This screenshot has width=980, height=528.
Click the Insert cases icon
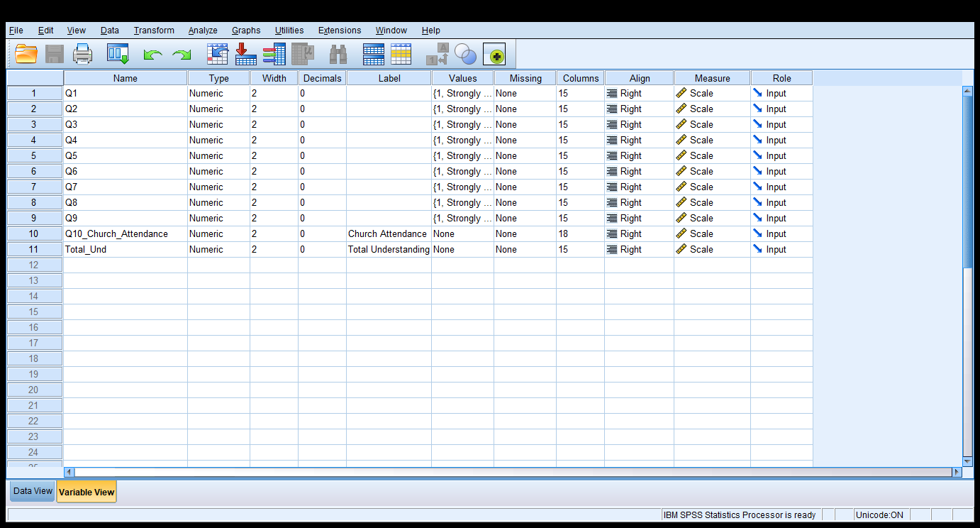click(x=374, y=54)
